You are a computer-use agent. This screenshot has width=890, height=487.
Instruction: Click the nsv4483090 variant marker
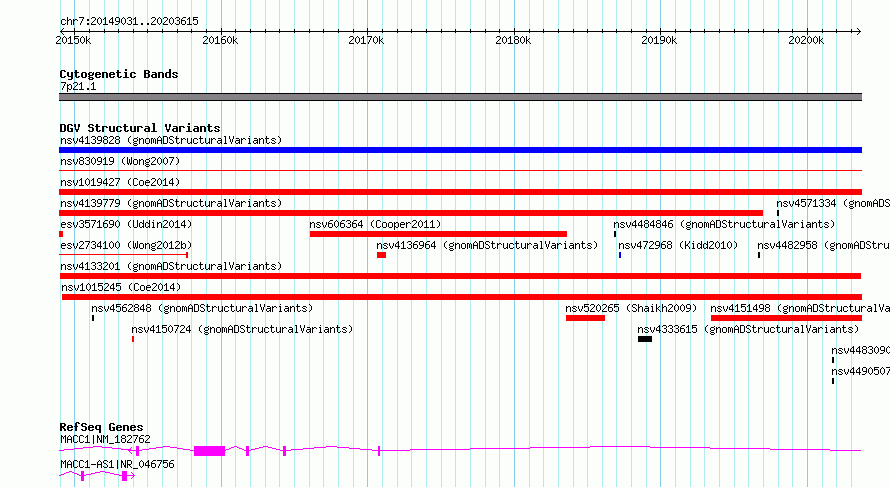833,360
